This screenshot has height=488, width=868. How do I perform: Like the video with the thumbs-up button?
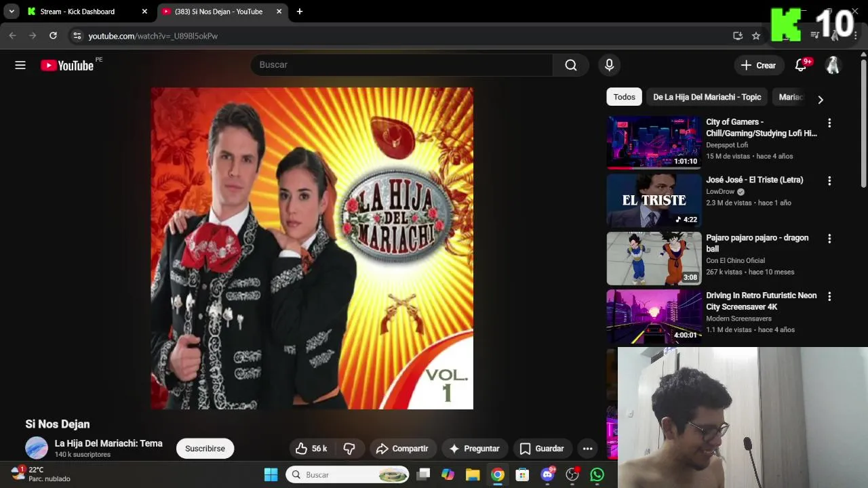[x=311, y=449]
